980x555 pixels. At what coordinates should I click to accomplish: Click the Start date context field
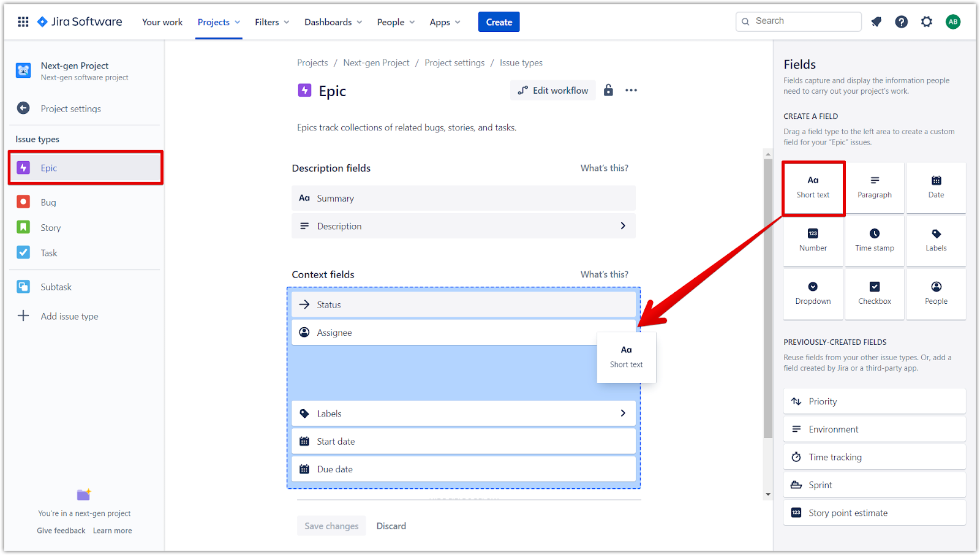coord(464,441)
